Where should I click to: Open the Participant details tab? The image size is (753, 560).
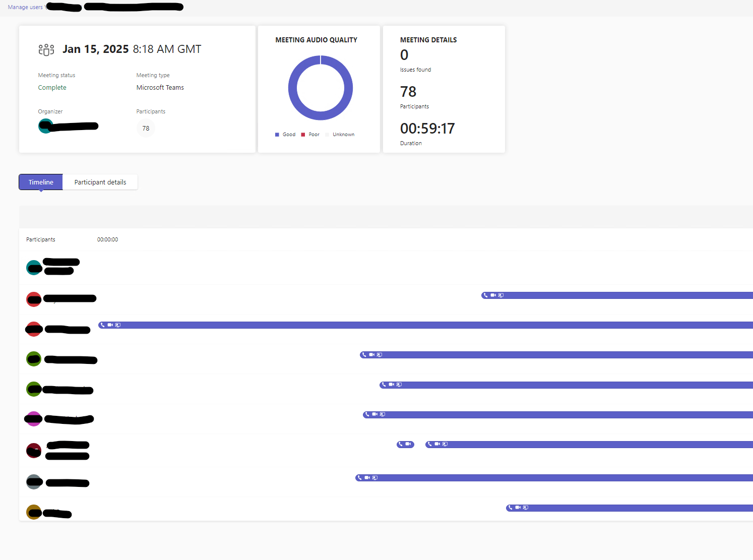[x=100, y=182]
